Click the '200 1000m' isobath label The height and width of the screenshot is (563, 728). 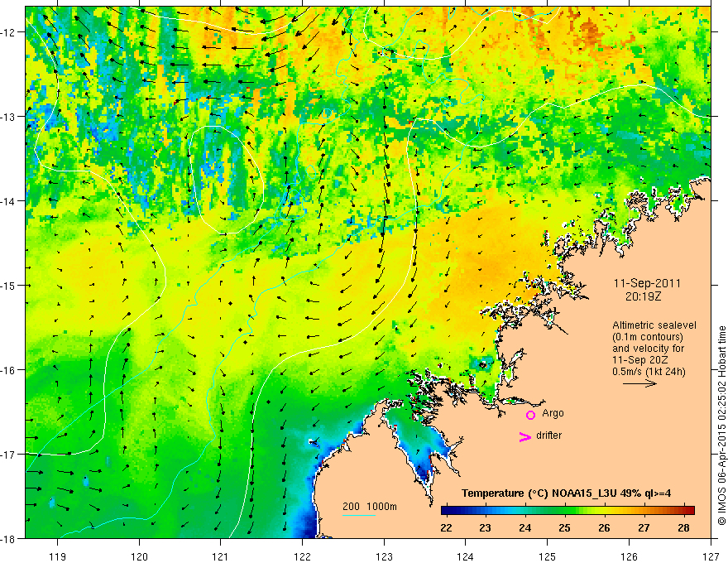click(x=370, y=507)
